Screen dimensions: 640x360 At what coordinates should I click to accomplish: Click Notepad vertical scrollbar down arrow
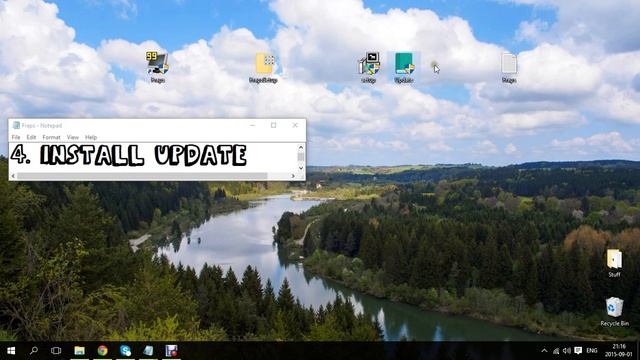pos(301,168)
